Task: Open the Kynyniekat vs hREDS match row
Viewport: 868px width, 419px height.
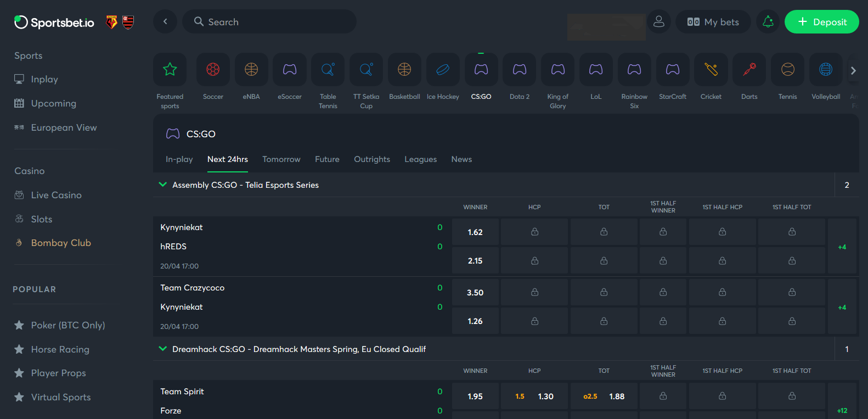Action: coord(301,246)
